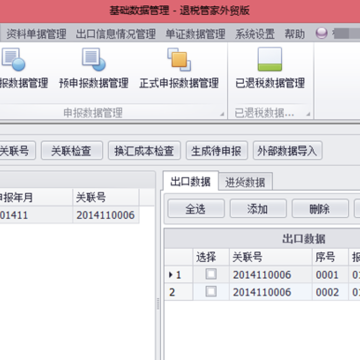Select row indicator 2 in 出口数据 table
This screenshot has width=360, height=360.
[179, 292]
